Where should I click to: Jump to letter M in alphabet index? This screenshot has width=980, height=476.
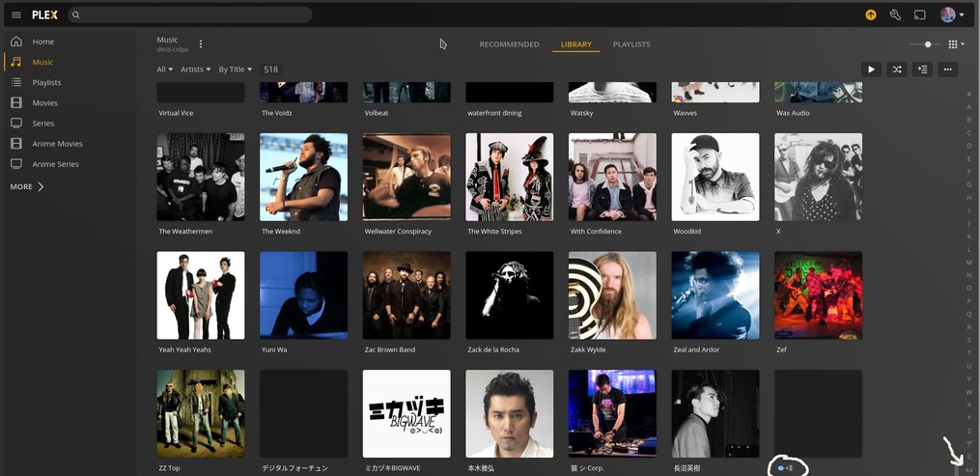pos(969,263)
